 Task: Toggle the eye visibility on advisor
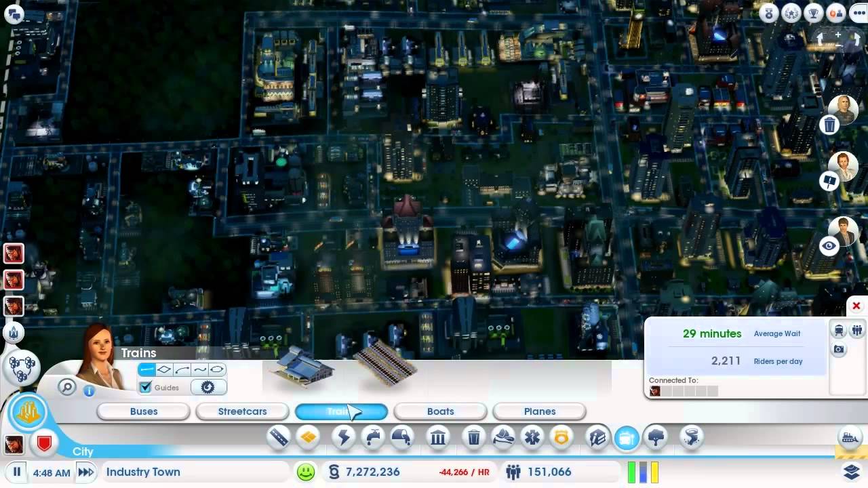click(x=829, y=247)
